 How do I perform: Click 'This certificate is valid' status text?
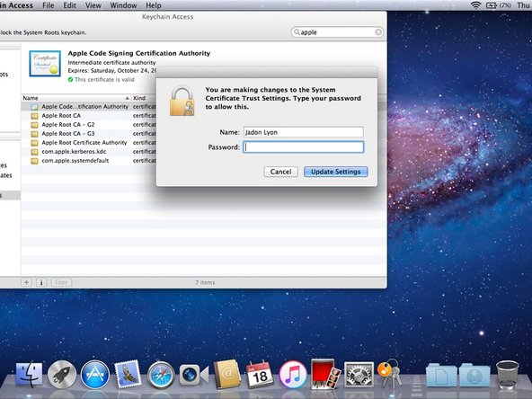(104, 80)
